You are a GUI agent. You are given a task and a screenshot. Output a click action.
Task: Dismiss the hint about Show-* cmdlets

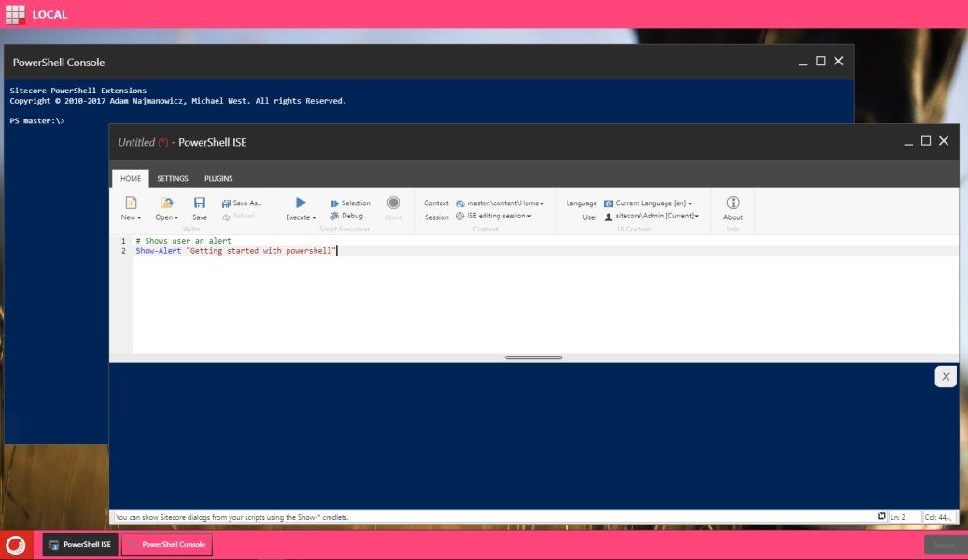pyautogui.click(x=945, y=376)
